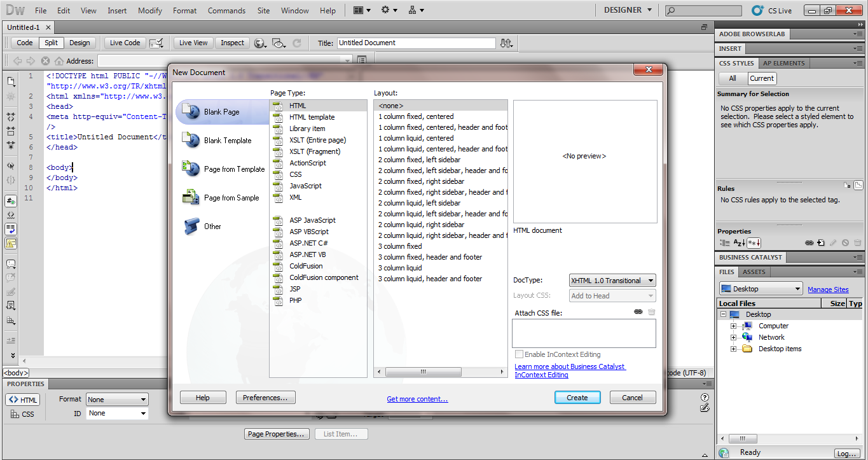Switch the CSS Styles panel to Current mode
Screen dimensions: 868x460
click(x=762, y=78)
